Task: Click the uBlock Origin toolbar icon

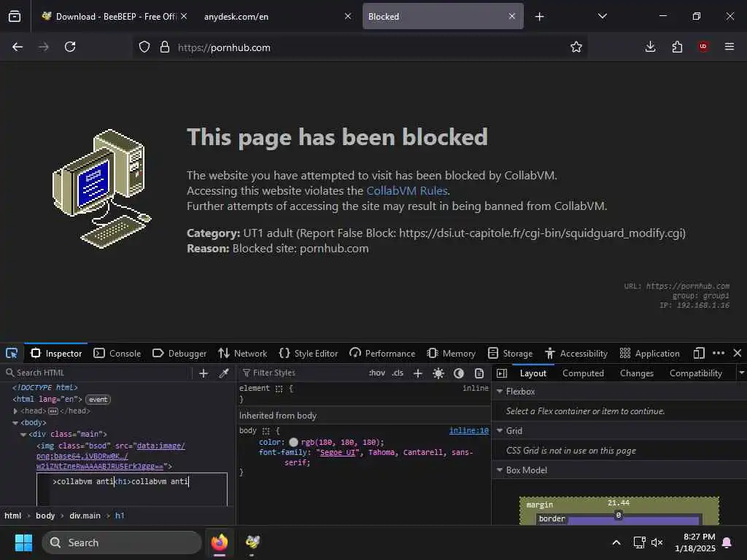Action: point(703,47)
